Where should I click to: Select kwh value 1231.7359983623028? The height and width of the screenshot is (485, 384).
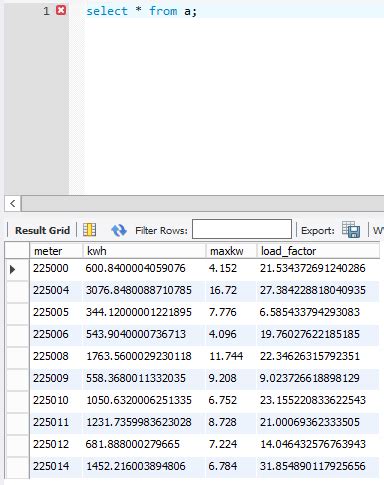point(144,422)
